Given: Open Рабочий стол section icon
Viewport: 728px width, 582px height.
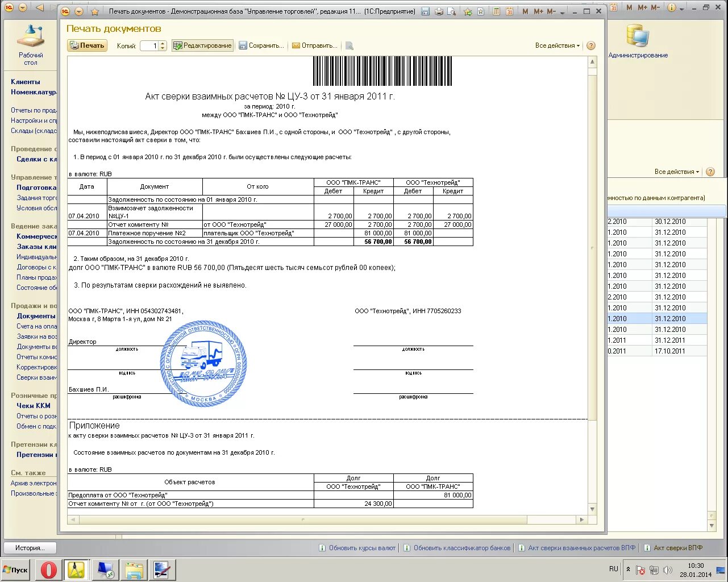Looking at the screenshot, I should [x=31, y=44].
